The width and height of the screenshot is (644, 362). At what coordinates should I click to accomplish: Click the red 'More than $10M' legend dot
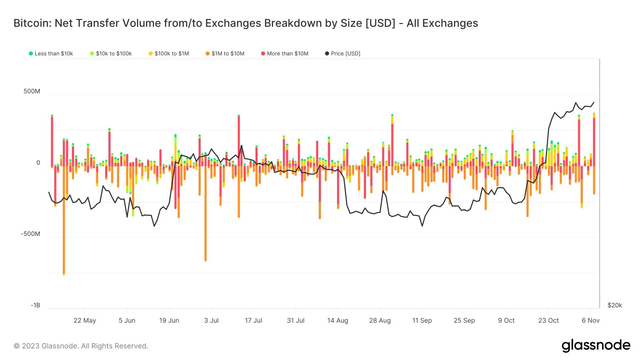click(263, 54)
